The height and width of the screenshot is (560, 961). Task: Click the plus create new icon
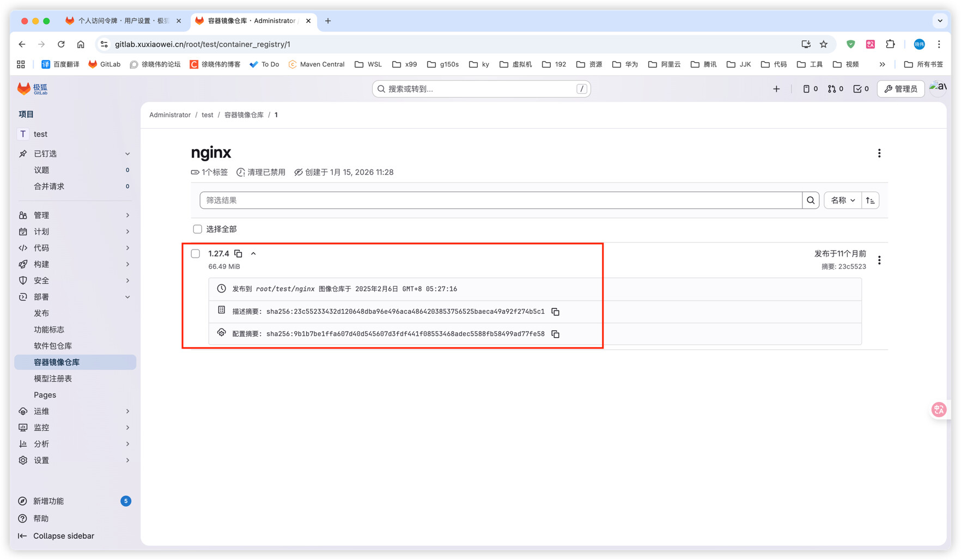776,89
